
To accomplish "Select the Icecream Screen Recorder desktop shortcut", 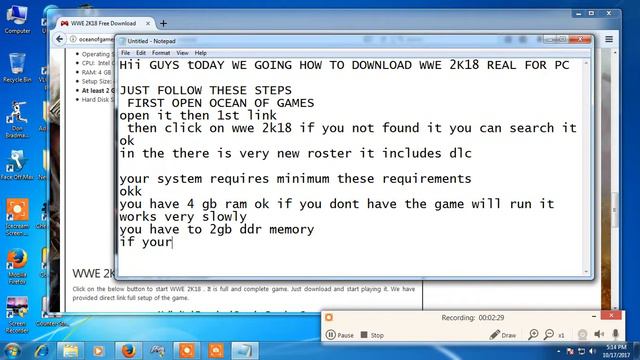I will (17, 216).
